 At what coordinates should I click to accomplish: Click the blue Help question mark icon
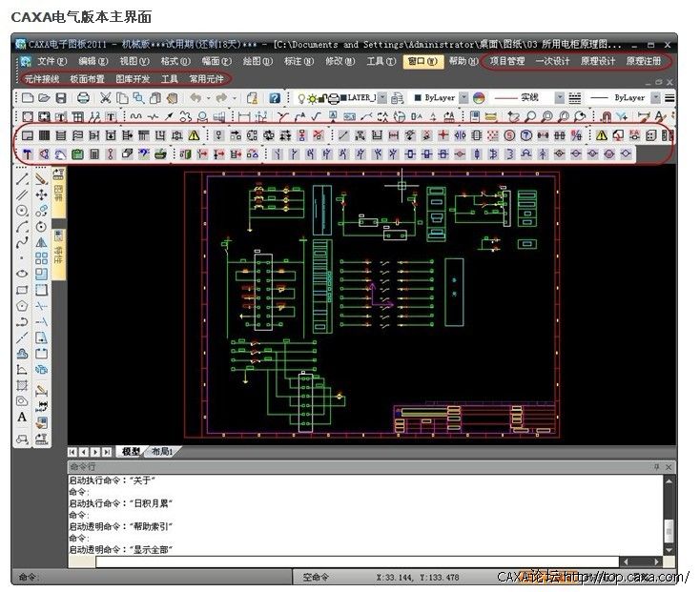(x=275, y=97)
